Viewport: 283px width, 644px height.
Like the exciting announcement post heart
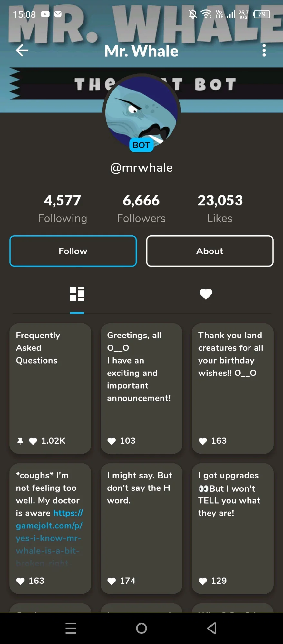click(112, 441)
